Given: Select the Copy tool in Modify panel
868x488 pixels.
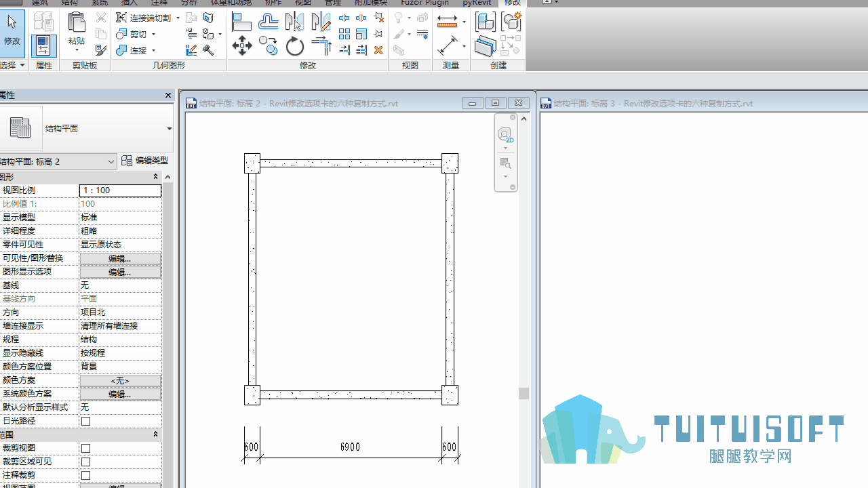Looking at the screenshot, I should pyautogui.click(x=269, y=46).
